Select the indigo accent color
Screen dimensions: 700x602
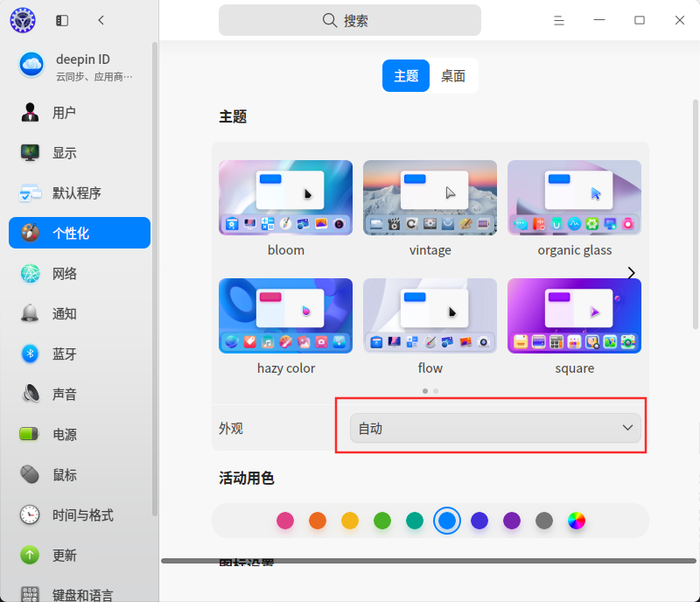(x=479, y=521)
